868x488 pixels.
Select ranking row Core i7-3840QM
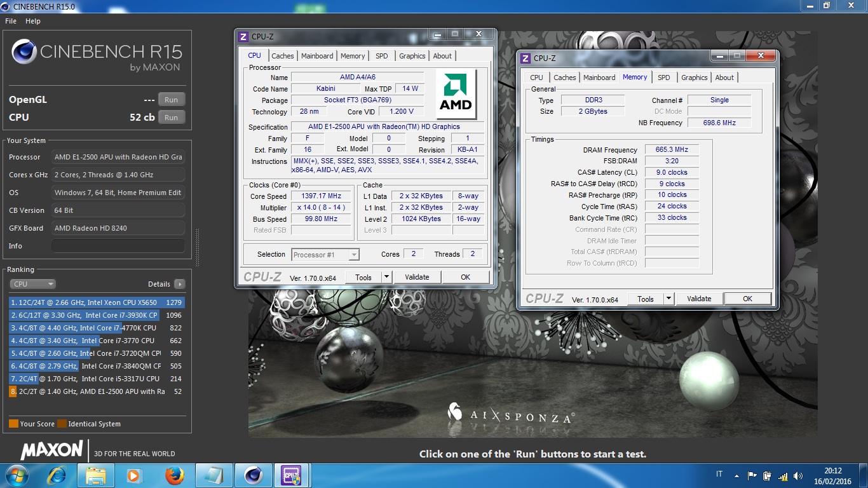(x=96, y=366)
